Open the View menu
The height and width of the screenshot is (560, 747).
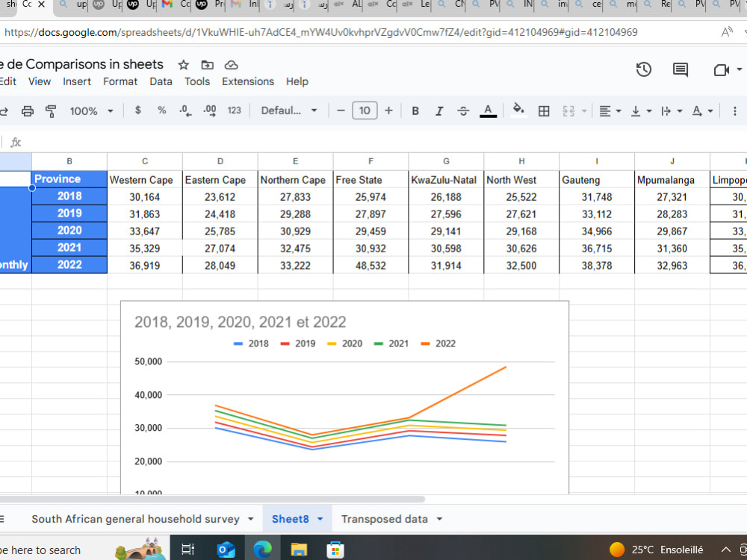pos(40,81)
